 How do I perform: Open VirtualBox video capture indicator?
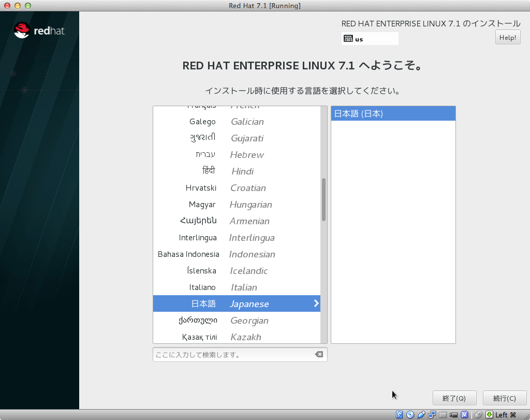pyautogui.click(x=453, y=415)
